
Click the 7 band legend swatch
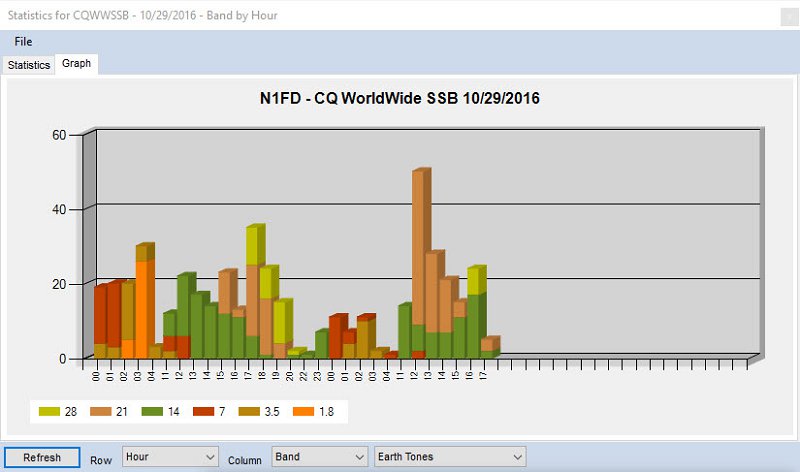tap(203, 411)
